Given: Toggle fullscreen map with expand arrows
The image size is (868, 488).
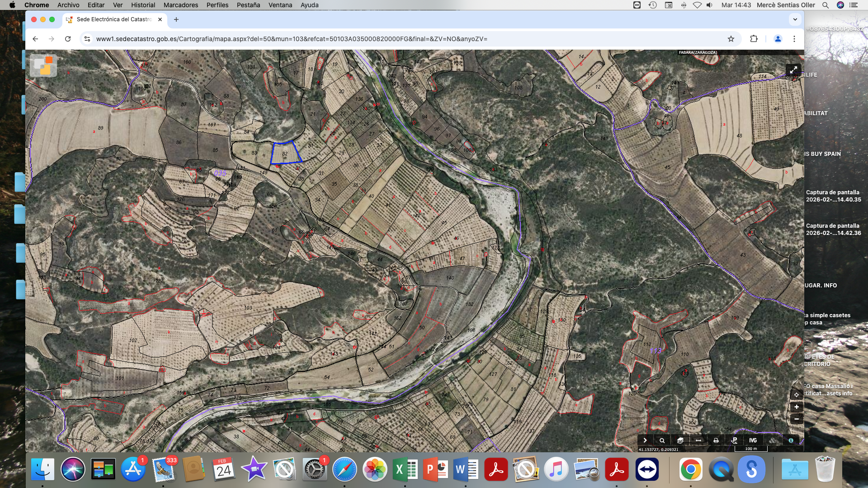Looking at the screenshot, I should click(793, 70).
